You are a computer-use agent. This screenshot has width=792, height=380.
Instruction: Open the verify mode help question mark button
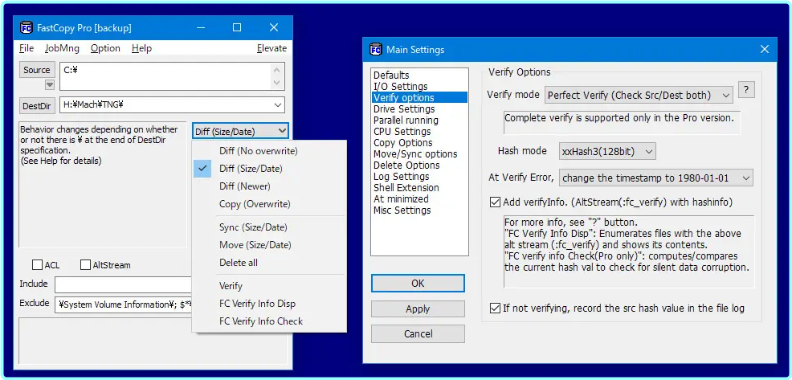(746, 89)
